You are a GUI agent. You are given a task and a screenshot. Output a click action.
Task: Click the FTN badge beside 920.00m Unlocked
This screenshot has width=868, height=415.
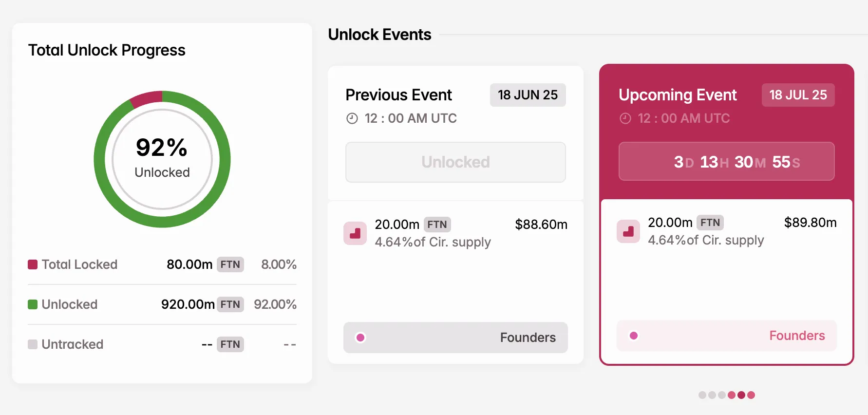pyautogui.click(x=230, y=304)
